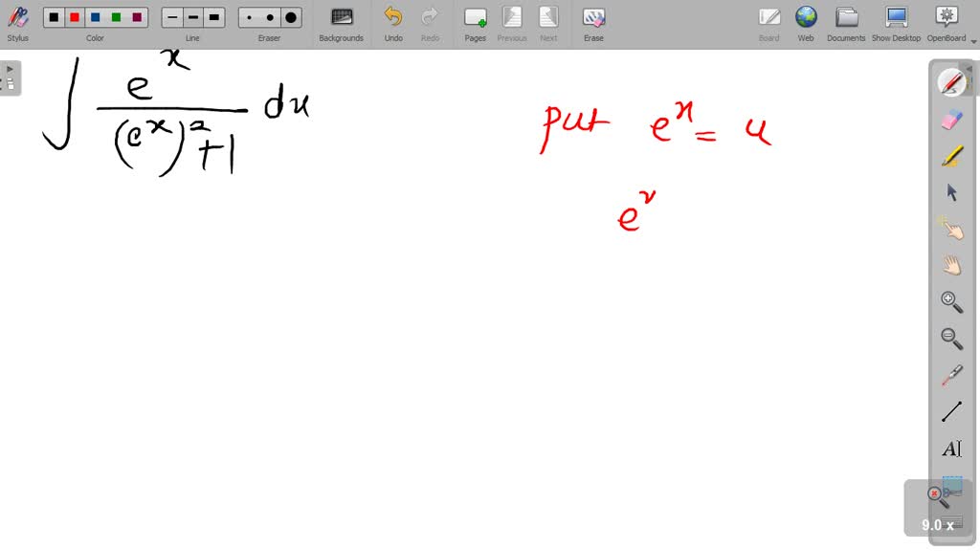Select the Draw line tool
Image resolution: width=980 pixels, height=551 pixels.
951,410
